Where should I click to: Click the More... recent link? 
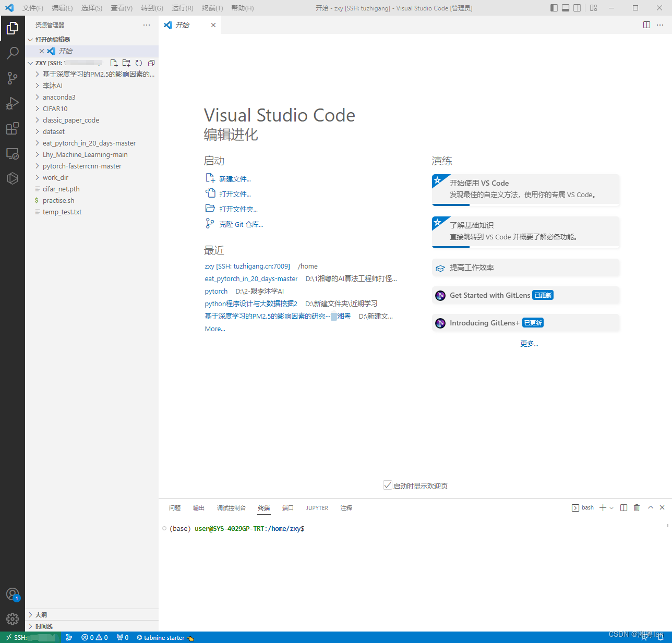[215, 329]
